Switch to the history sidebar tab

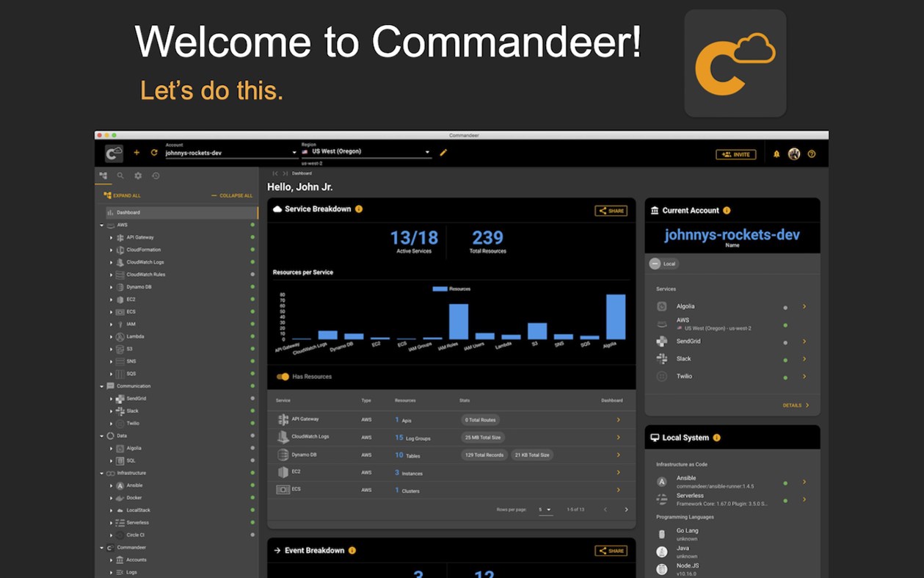[x=156, y=176]
